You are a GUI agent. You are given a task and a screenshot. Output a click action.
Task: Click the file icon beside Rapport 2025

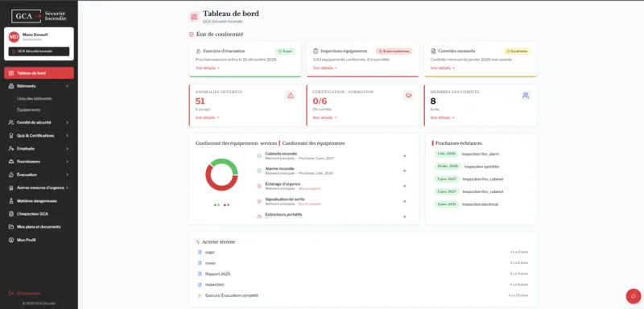pyautogui.click(x=200, y=274)
